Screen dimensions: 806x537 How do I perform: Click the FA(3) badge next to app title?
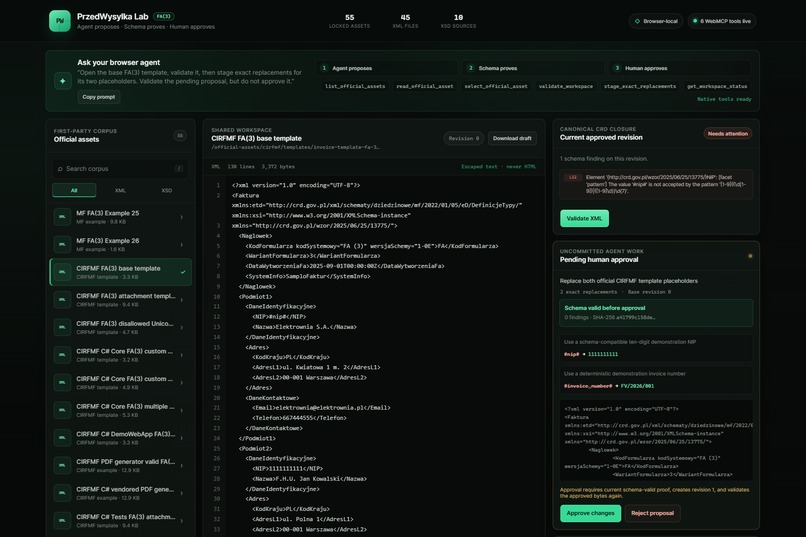(x=163, y=16)
